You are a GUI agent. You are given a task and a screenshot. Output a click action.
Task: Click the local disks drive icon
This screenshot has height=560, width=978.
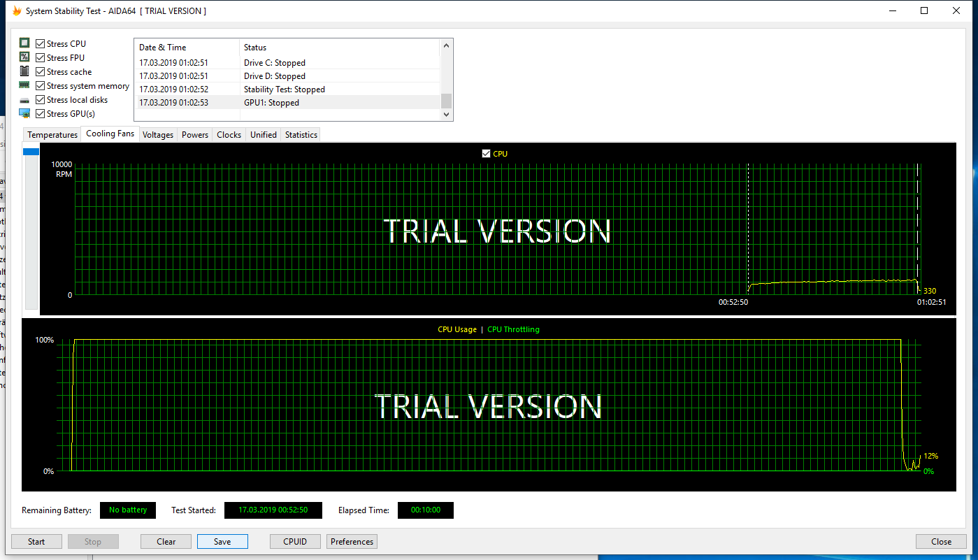(x=24, y=100)
